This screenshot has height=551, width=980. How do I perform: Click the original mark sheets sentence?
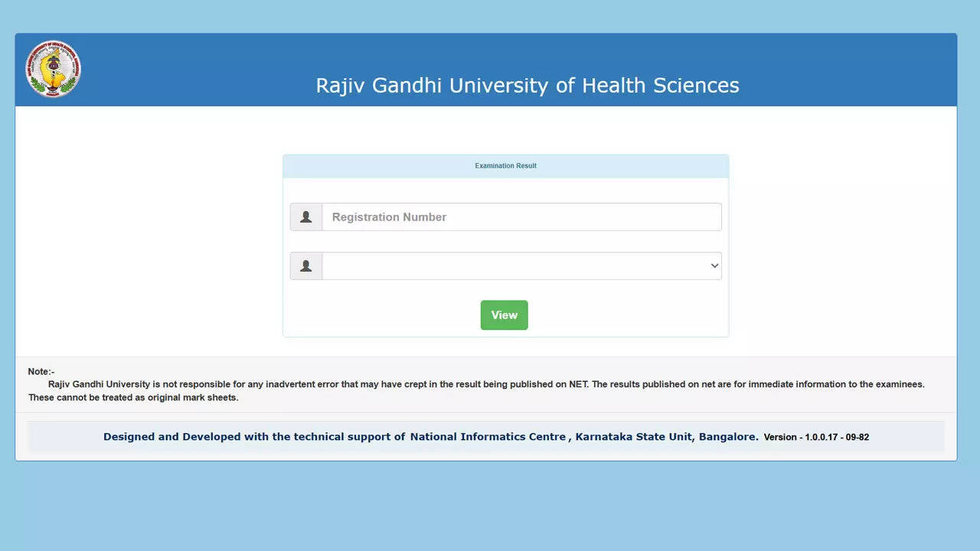pyautogui.click(x=133, y=398)
